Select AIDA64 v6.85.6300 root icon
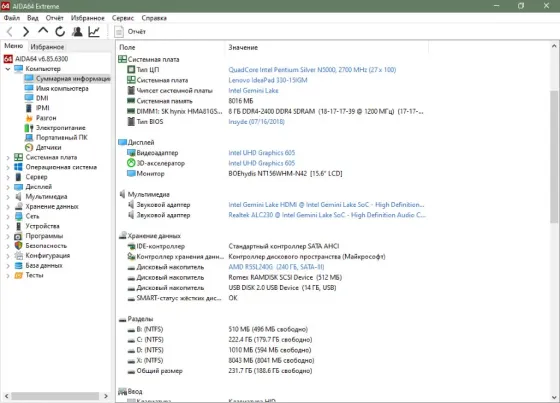 (8, 59)
